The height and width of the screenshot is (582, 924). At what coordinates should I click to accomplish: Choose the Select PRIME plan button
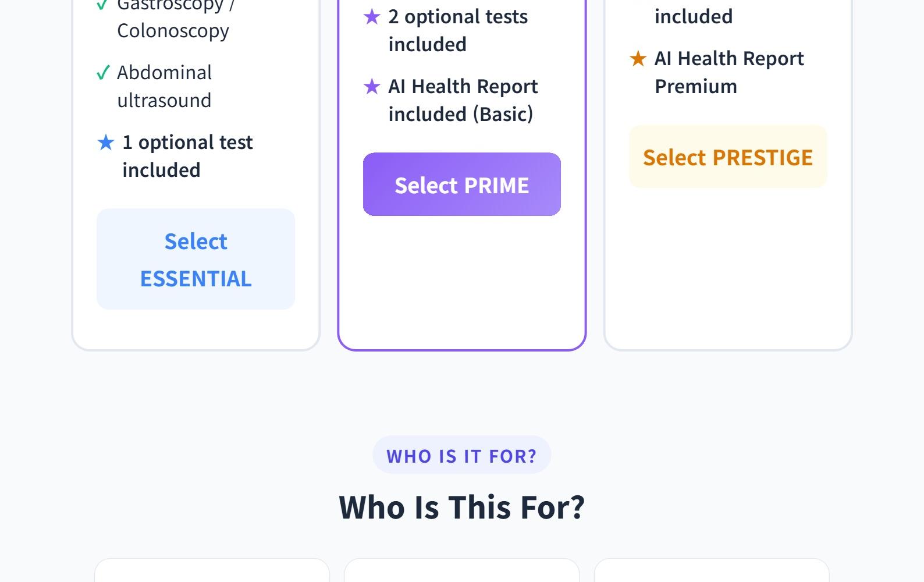461,184
